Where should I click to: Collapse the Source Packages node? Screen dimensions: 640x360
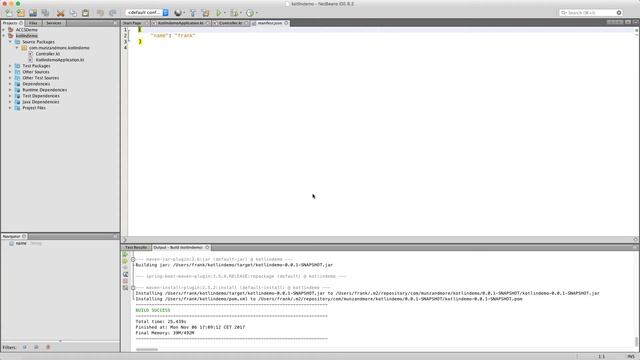pyautogui.click(x=10, y=42)
